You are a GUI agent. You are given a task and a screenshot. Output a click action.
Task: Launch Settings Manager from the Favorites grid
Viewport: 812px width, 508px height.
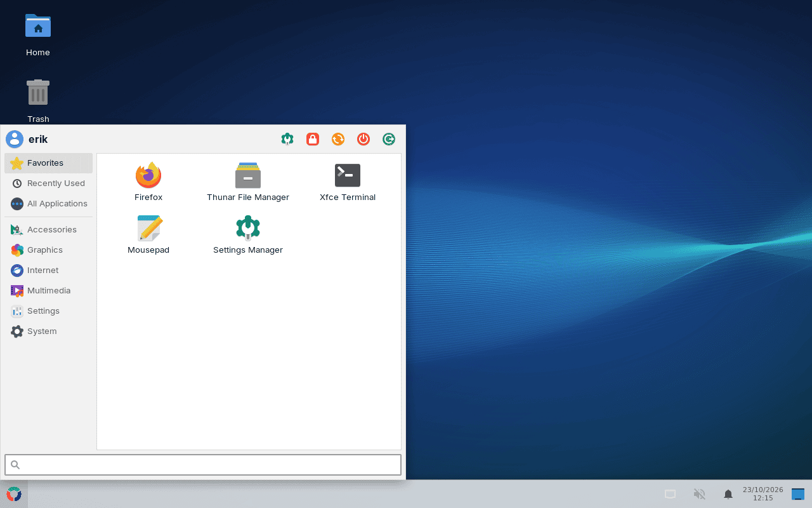pyautogui.click(x=248, y=234)
